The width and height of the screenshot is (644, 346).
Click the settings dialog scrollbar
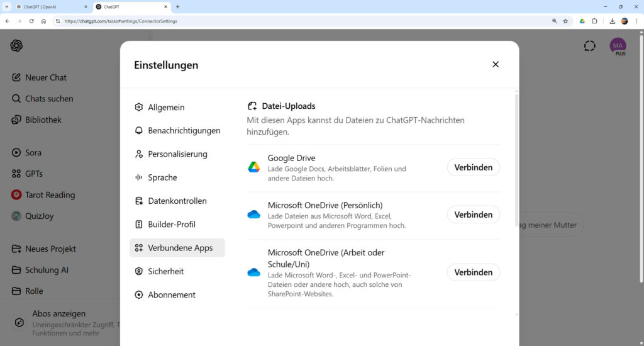pos(516,160)
